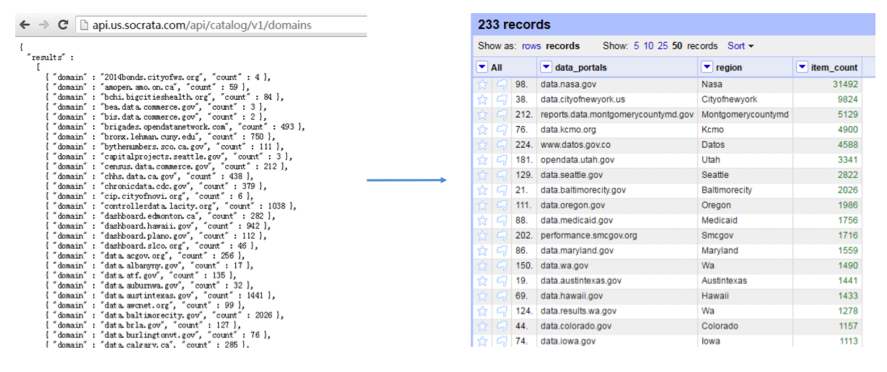Flag the data.results.wa.gov row
This screenshot has width=887, height=372.
click(x=501, y=311)
